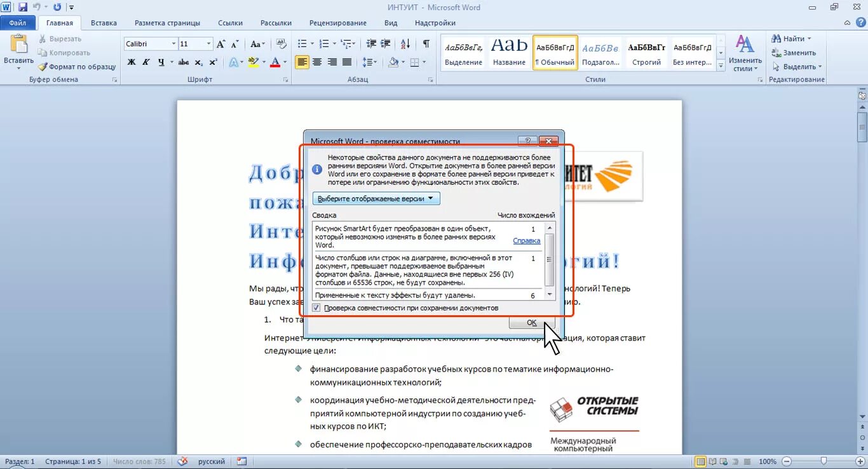The image size is (868, 469).
Task: Open the text effects (glowing A) tool
Action: [233, 62]
